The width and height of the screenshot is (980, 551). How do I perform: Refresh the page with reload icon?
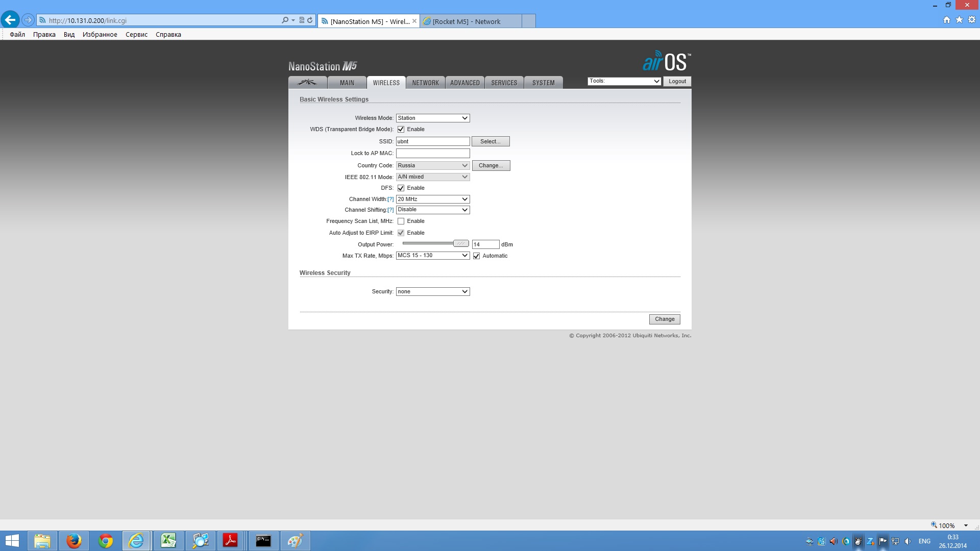(x=310, y=20)
